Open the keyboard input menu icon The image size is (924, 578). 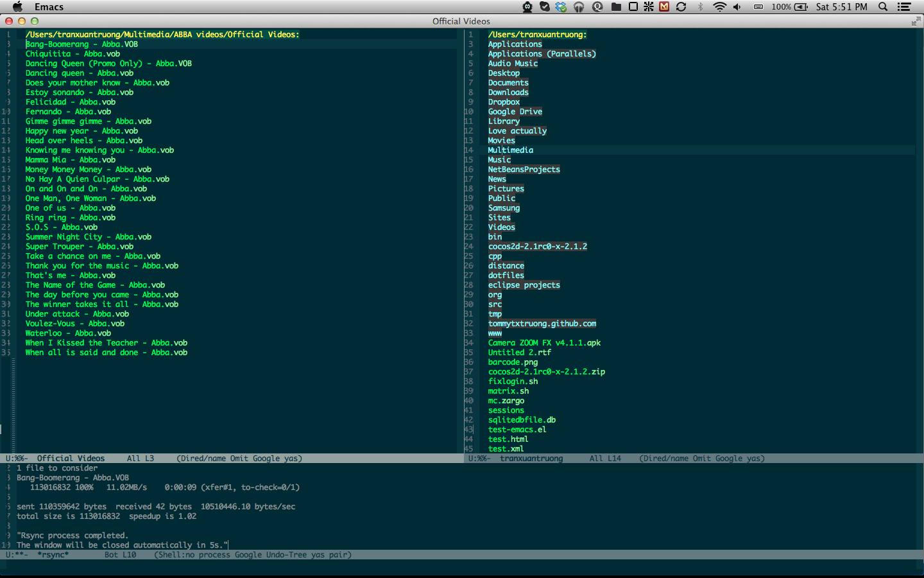coord(758,6)
